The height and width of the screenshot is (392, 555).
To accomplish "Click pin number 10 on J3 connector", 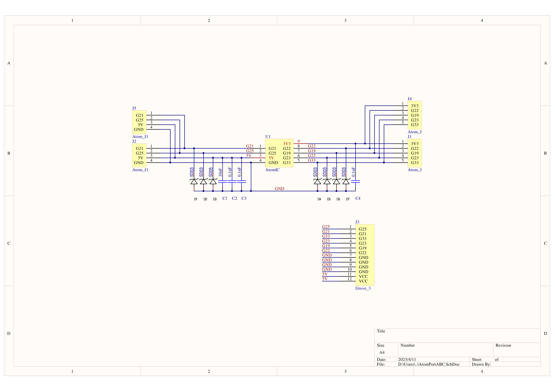I will (350, 269).
